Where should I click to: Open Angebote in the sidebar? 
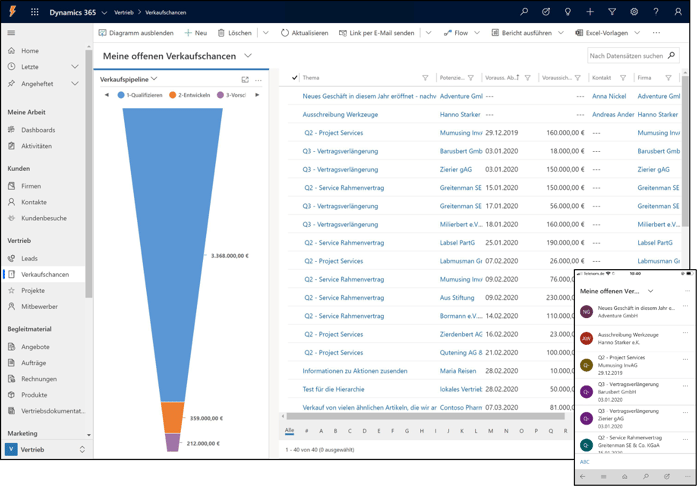point(35,347)
